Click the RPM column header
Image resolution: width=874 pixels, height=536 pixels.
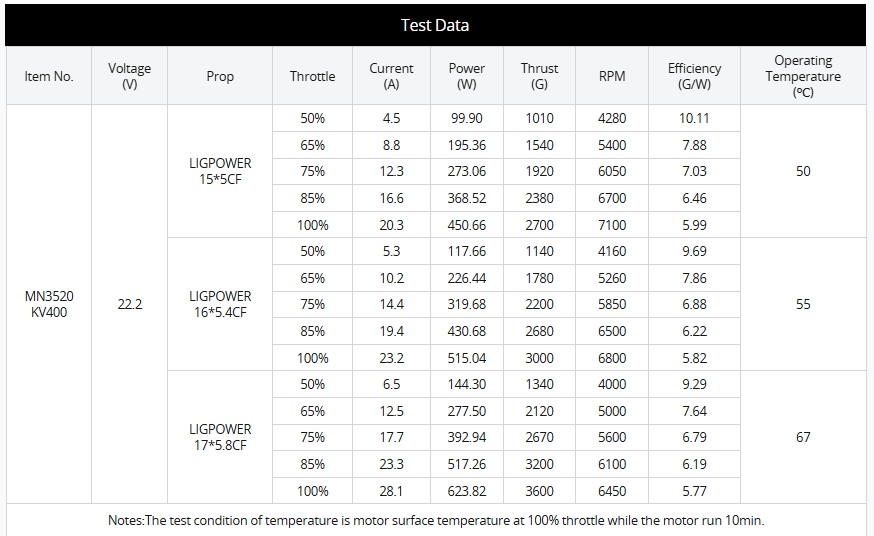(612, 76)
